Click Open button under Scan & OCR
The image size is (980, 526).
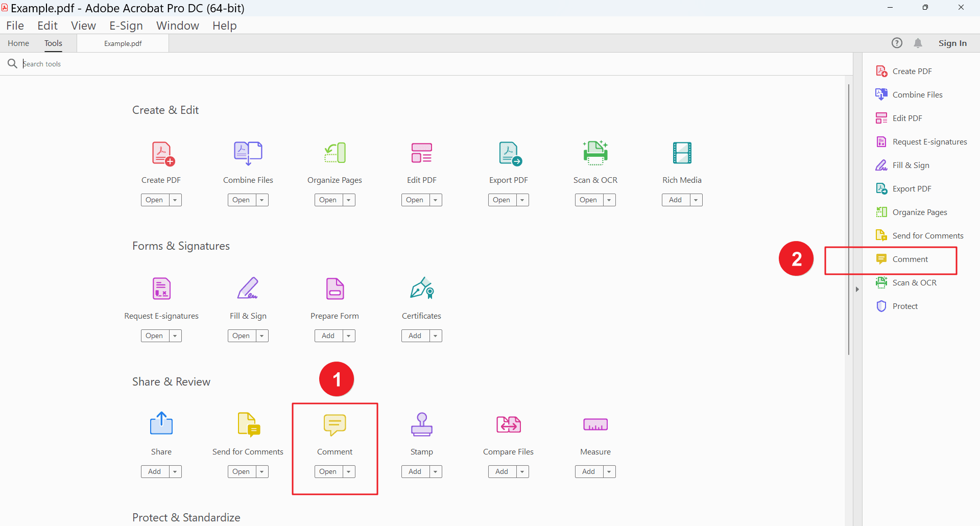tap(589, 200)
